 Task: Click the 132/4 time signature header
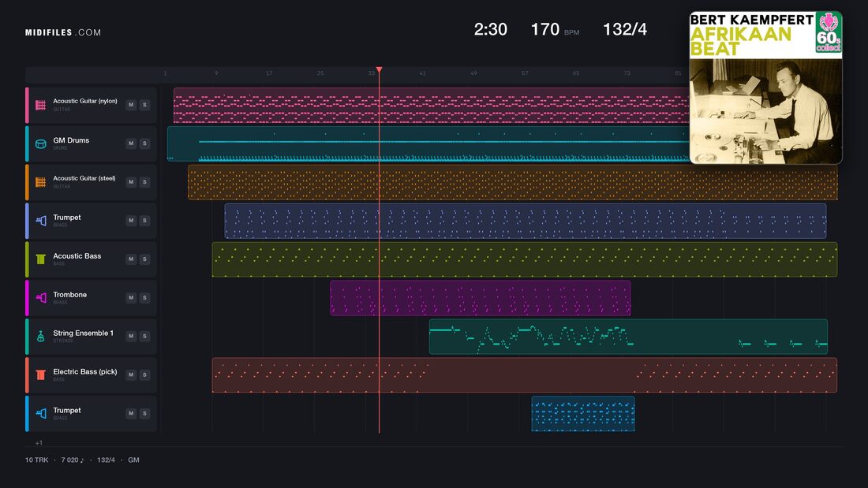(x=625, y=29)
